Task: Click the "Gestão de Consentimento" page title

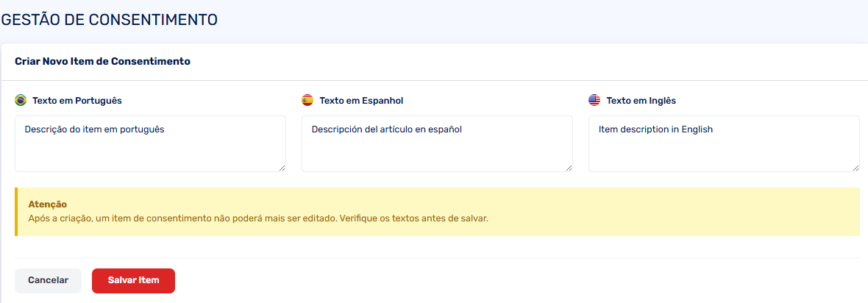Action: 109,20
